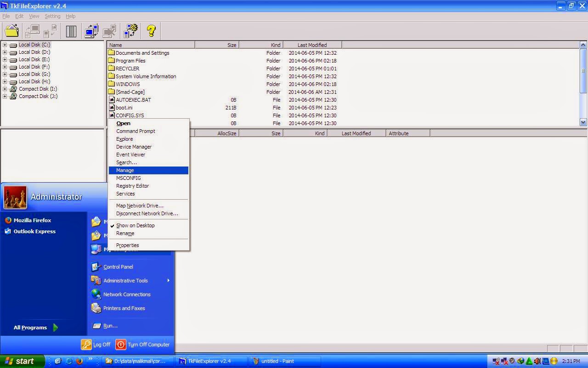Screen dimensions: 588x368
Task: Expand the Local Disk (G:) tree node
Action: [x=5, y=74]
